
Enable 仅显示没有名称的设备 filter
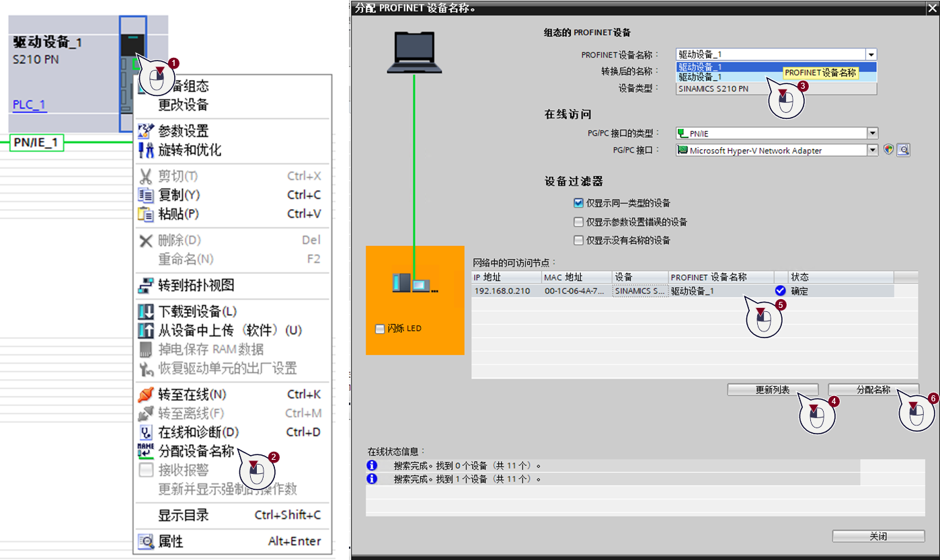(578, 240)
